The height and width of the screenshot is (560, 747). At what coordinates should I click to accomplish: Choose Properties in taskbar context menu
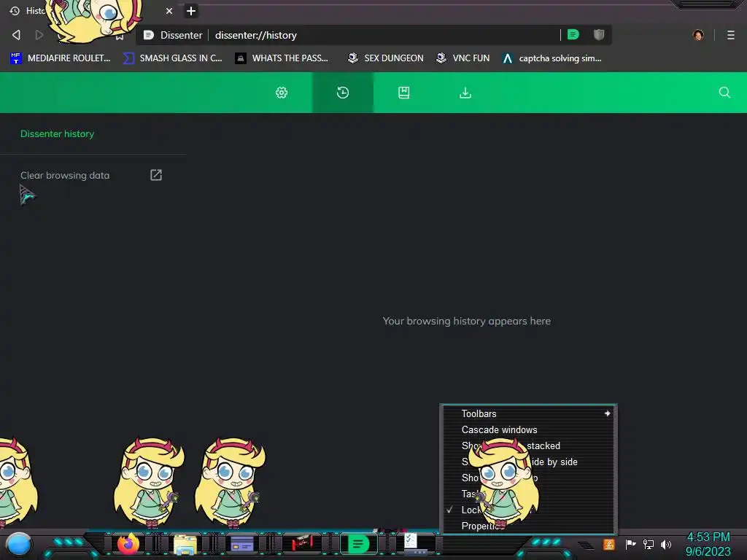coord(528,526)
